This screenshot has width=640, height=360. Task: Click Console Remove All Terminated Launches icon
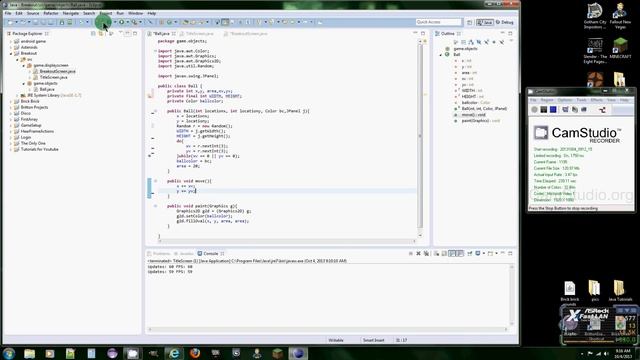click(x=426, y=253)
